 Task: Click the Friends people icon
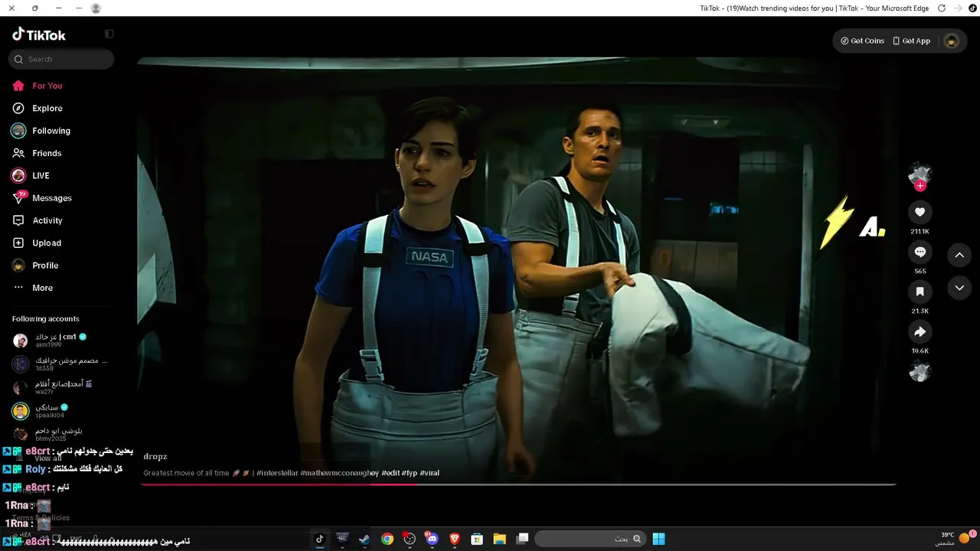[x=18, y=153]
